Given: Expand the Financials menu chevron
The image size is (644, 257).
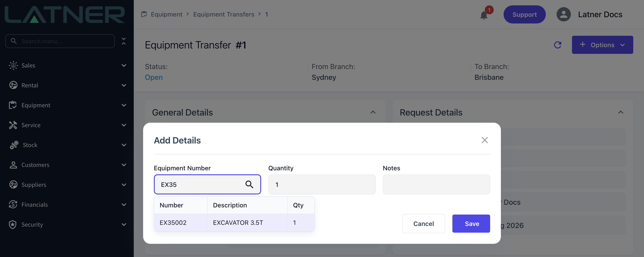Looking at the screenshot, I should (x=124, y=204).
